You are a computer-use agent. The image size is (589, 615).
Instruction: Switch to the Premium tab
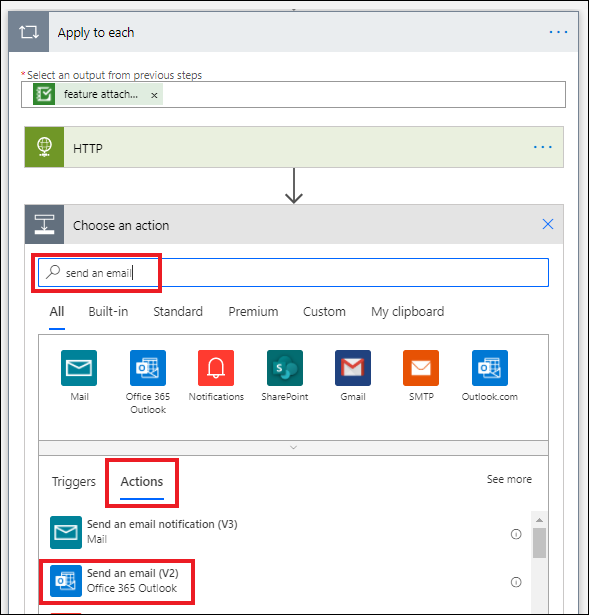(253, 311)
